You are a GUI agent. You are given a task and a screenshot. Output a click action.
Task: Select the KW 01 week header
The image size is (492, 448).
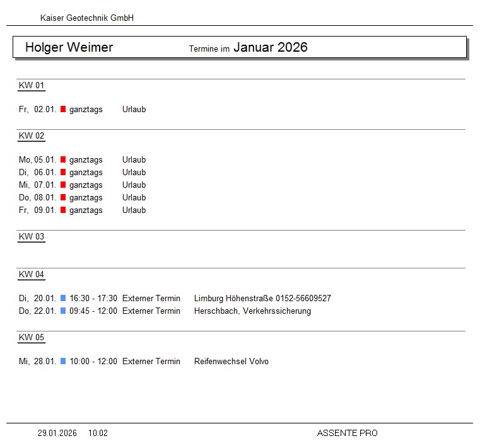[32, 86]
